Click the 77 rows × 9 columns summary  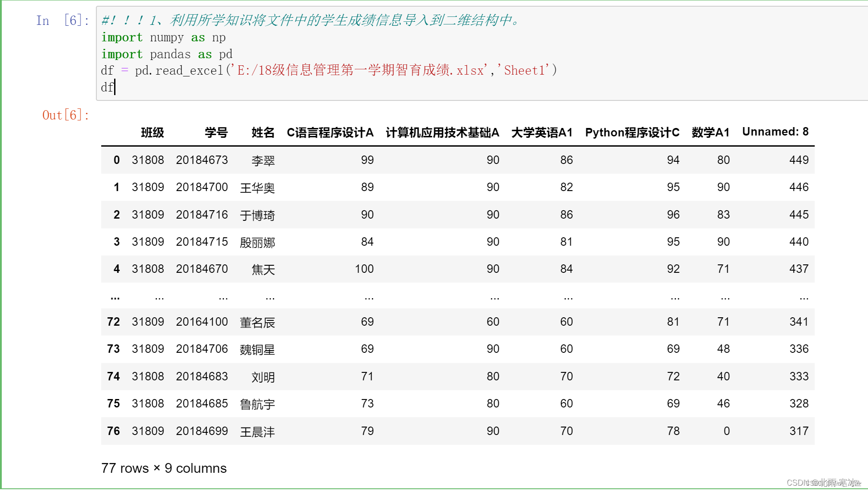(164, 468)
